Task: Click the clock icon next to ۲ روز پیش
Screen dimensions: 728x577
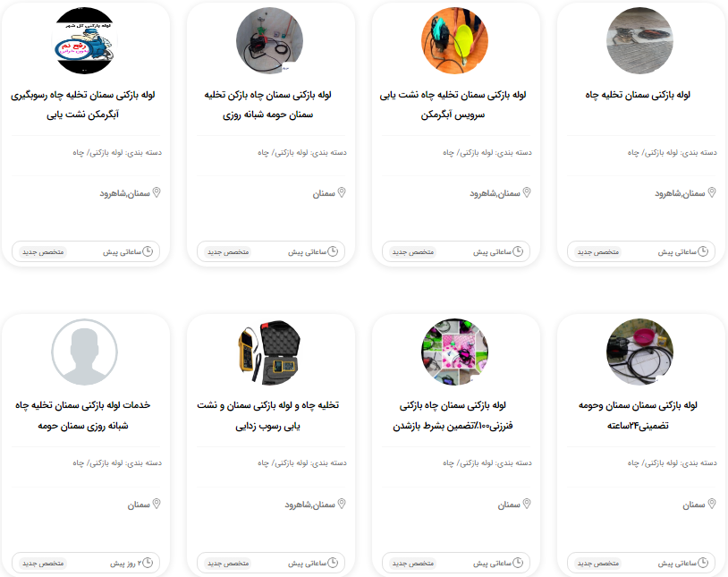Action: (148, 563)
